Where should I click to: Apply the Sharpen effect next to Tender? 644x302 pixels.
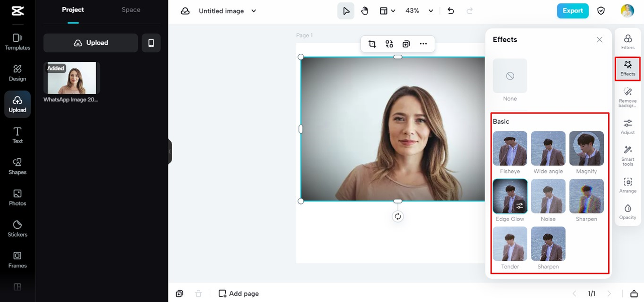[x=548, y=244]
